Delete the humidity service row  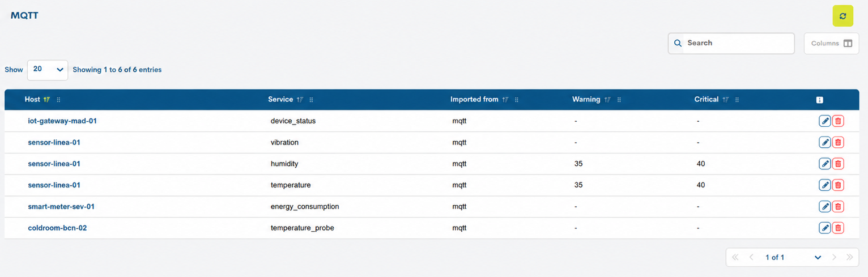[x=838, y=164]
